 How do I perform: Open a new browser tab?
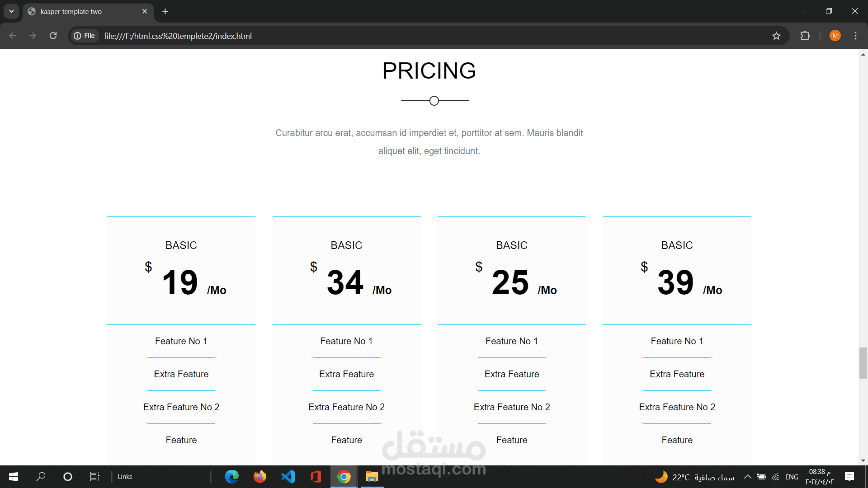click(x=165, y=11)
